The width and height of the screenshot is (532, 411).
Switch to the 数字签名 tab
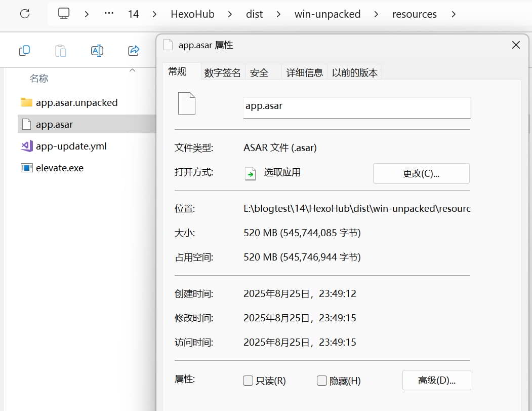point(222,72)
